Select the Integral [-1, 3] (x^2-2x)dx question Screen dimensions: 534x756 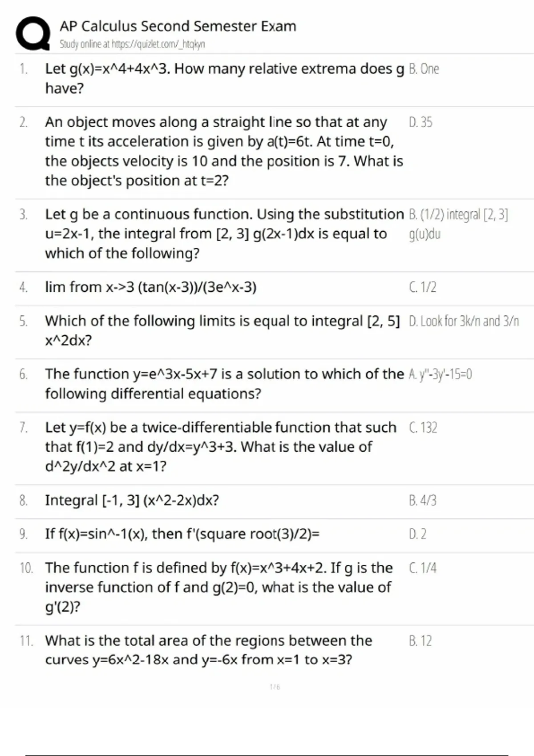[132, 500]
